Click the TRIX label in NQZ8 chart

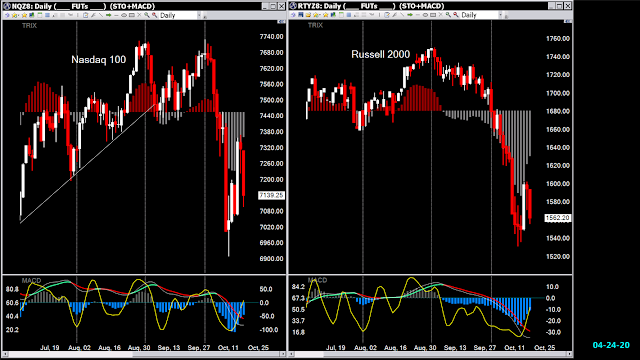(x=29, y=26)
